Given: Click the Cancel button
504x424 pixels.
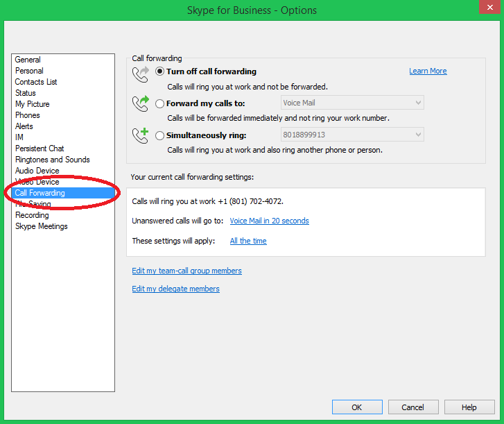Looking at the screenshot, I should [x=413, y=407].
